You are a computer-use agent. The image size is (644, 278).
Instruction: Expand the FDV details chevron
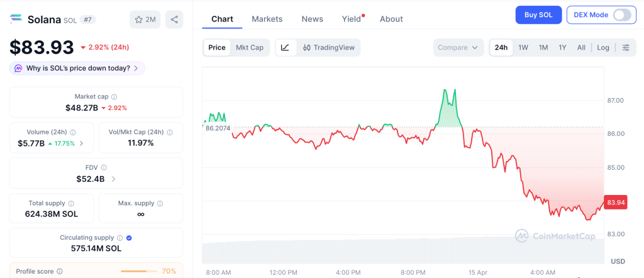tap(113, 179)
